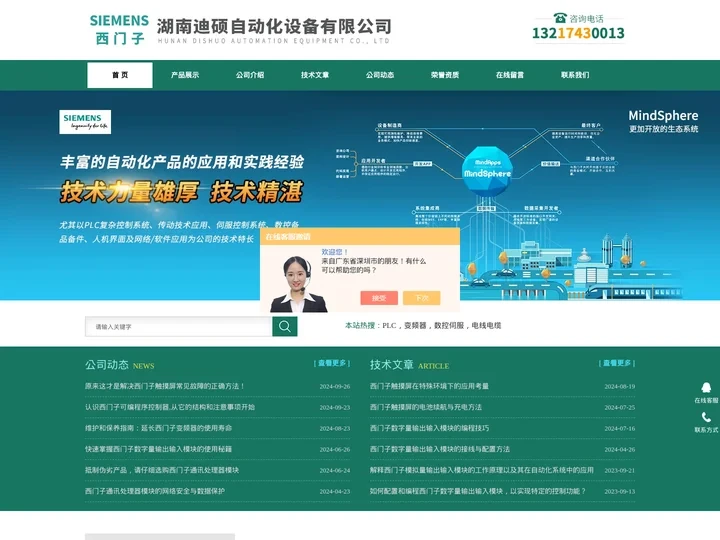Open news 原来这才是解决西门子触摸屏常见故障的正确方法
The width and height of the screenshot is (720, 540).
pyautogui.click(x=164, y=386)
